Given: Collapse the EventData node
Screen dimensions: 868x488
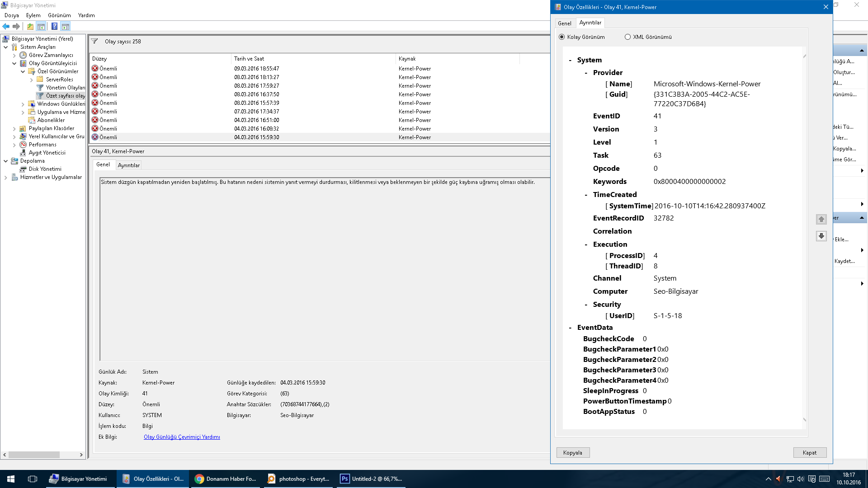Looking at the screenshot, I should pos(570,328).
